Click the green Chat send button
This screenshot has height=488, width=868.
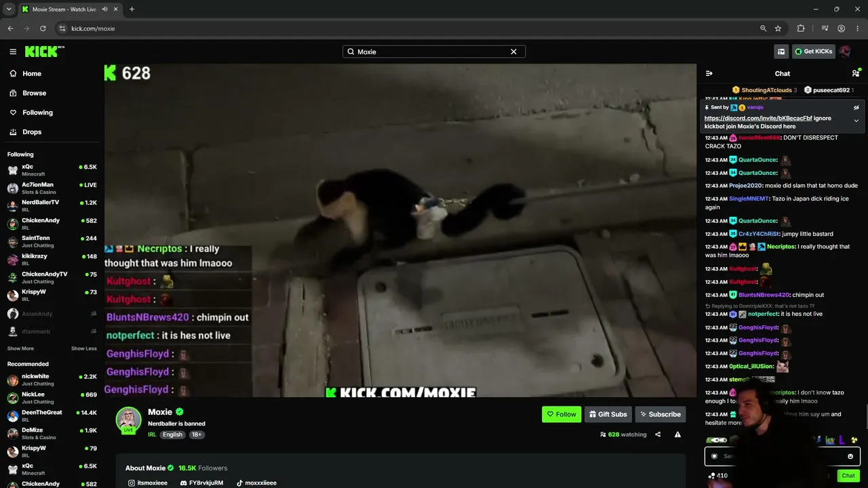[848, 476]
